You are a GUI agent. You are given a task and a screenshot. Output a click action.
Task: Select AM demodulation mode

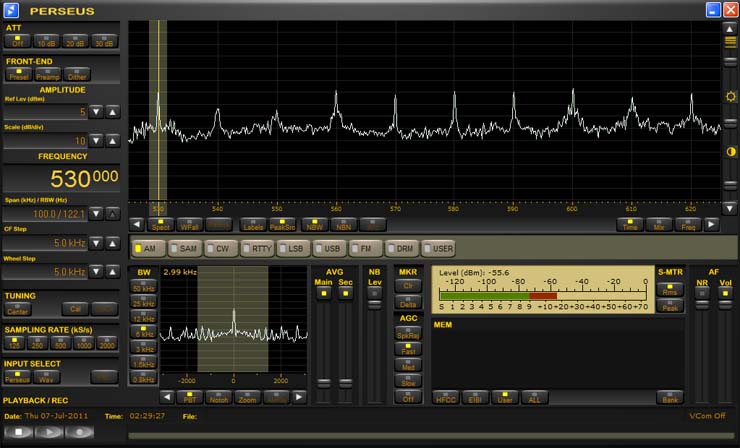[149, 248]
